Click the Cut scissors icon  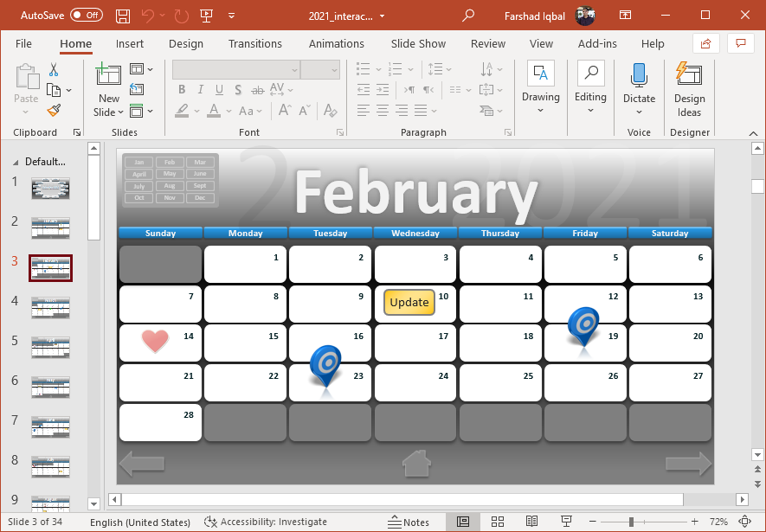coord(54,69)
